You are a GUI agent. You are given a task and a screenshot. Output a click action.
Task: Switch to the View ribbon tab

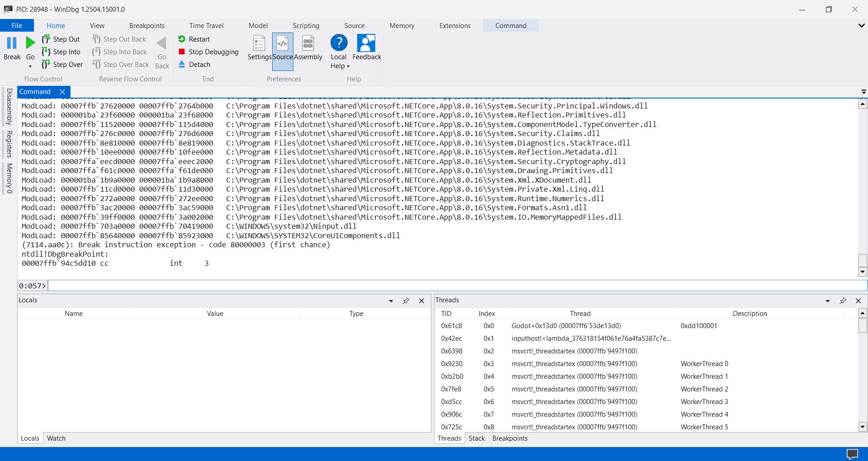pos(97,26)
